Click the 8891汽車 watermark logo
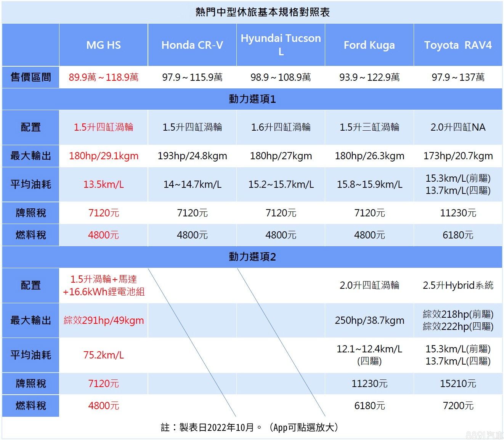504x440 pixels. 484,435
